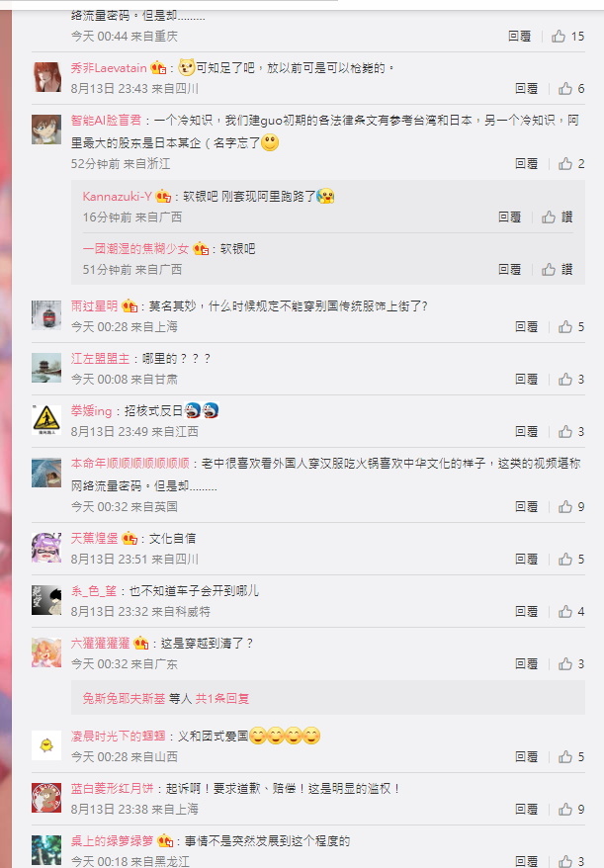
Task: Click 回覆 under Kannazuki-Y's reply
Action: coord(509,217)
